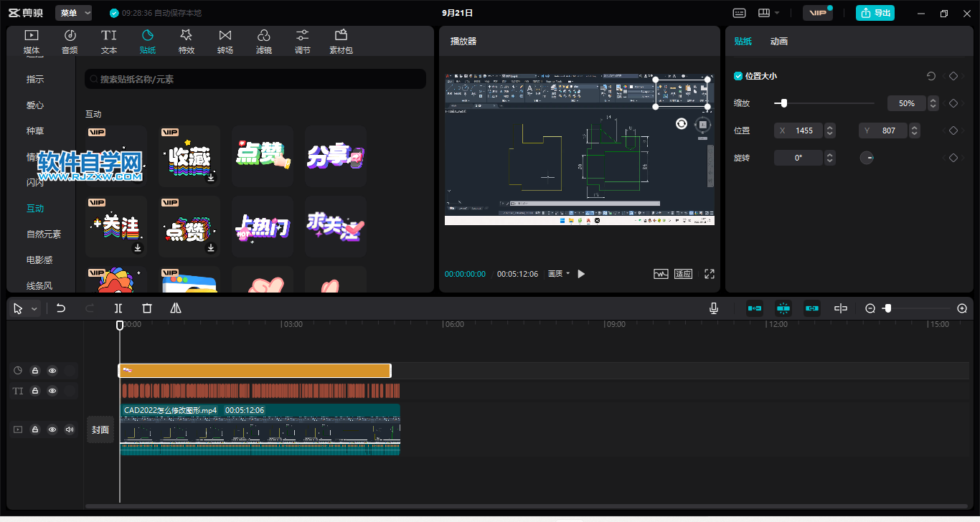Select the 电影感 sticker category
Image resolution: width=980 pixels, height=522 pixels.
[39, 260]
